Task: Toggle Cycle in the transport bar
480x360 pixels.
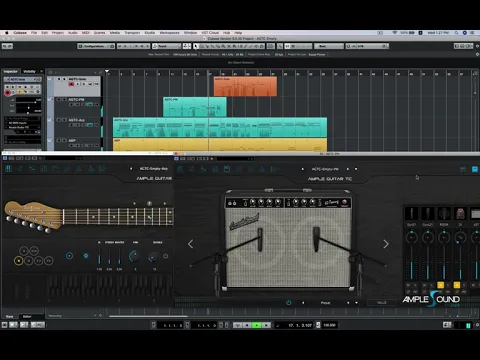Action: click(x=238, y=325)
